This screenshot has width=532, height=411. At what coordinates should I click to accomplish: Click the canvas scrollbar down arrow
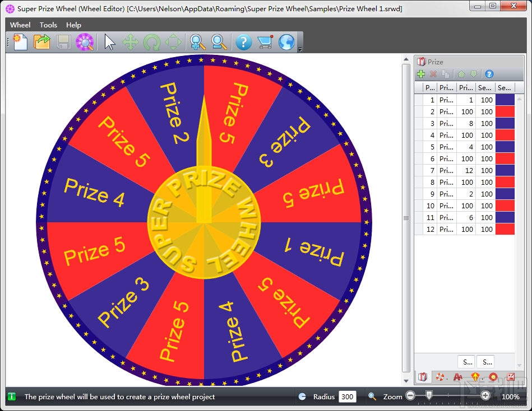point(406,381)
